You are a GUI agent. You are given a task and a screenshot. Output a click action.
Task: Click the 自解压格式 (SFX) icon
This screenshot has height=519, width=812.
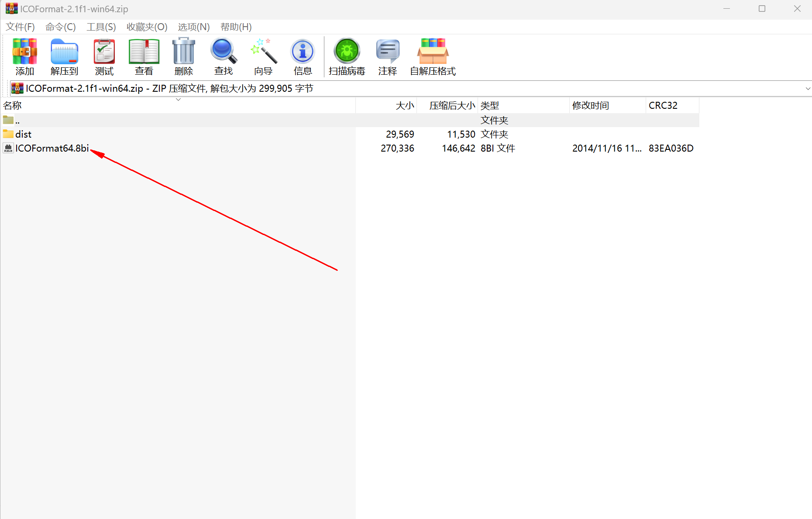point(433,51)
